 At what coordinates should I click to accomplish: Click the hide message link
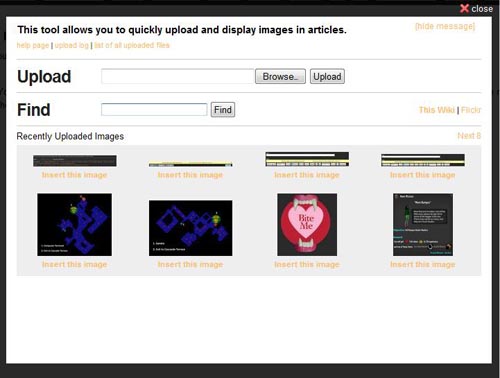pos(445,26)
